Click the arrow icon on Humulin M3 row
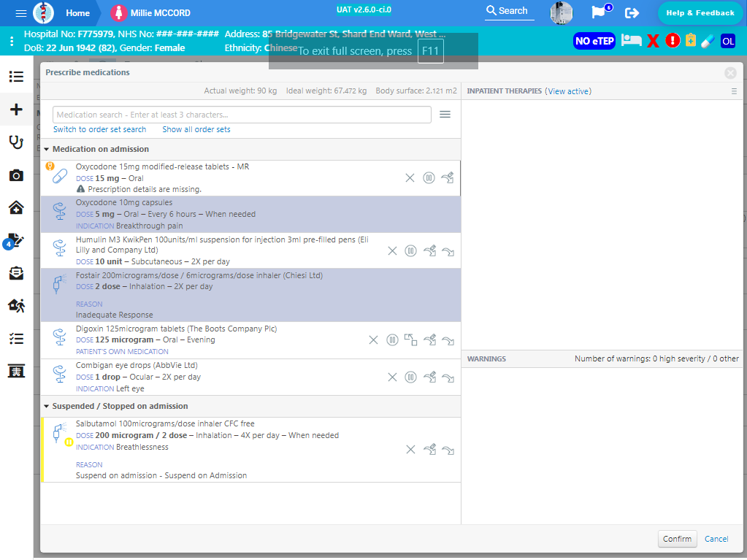Image resolution: width=747 pixels, height=560 pixels. pos(448,251)
